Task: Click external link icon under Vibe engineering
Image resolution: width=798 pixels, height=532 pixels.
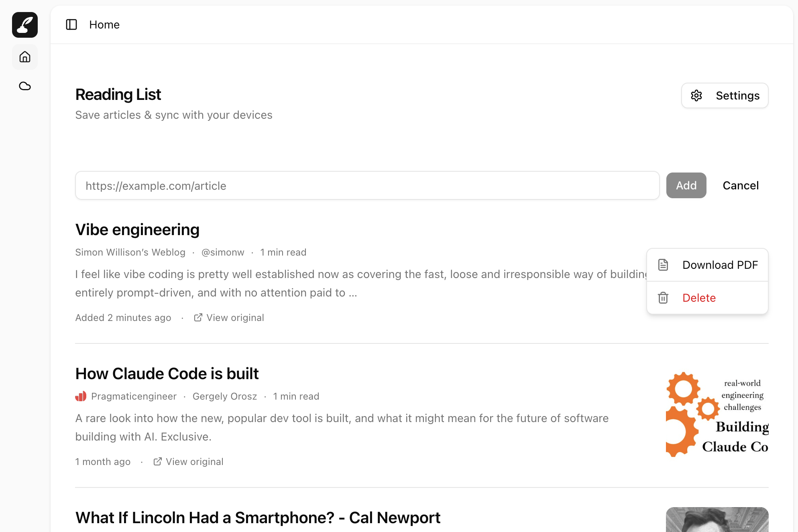Action: click(x=198, y=317)
